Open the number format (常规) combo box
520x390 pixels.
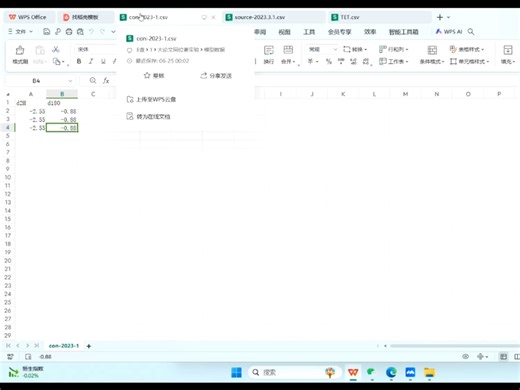tap(322, 49)
